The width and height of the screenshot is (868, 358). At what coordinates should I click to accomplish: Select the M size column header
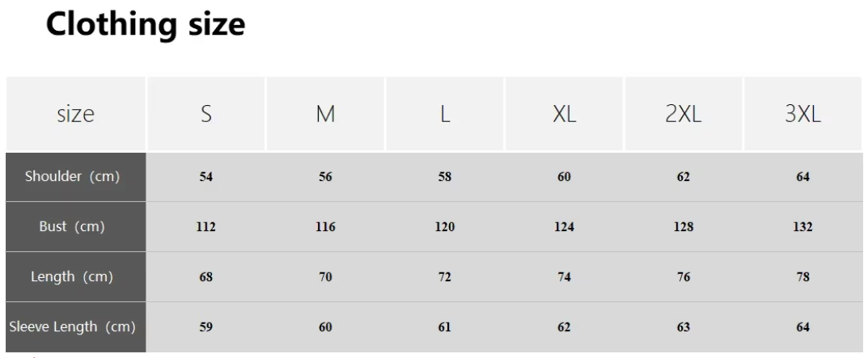325,113
